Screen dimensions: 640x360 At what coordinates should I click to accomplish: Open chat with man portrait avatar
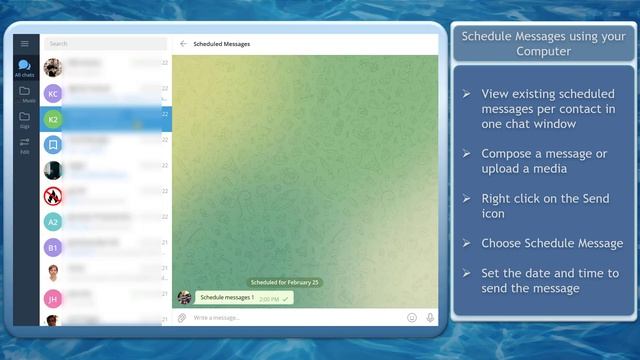[x=106, y=273]
